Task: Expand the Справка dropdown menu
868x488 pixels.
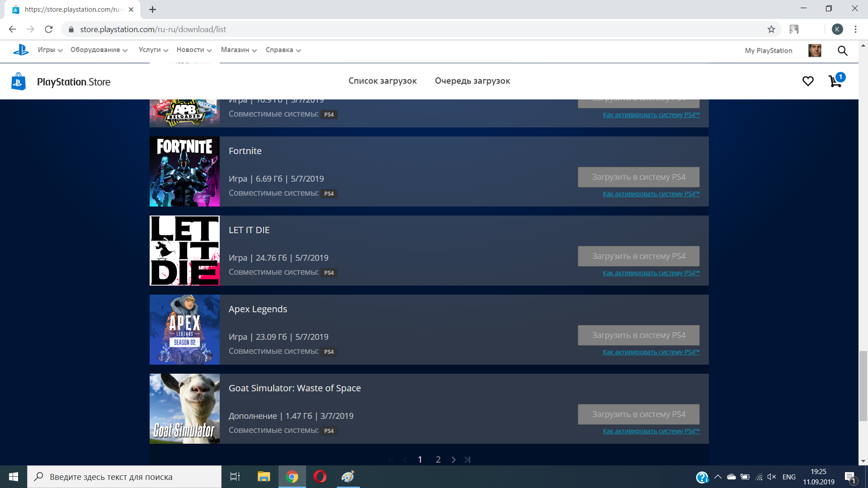Action: click(283, 50)
